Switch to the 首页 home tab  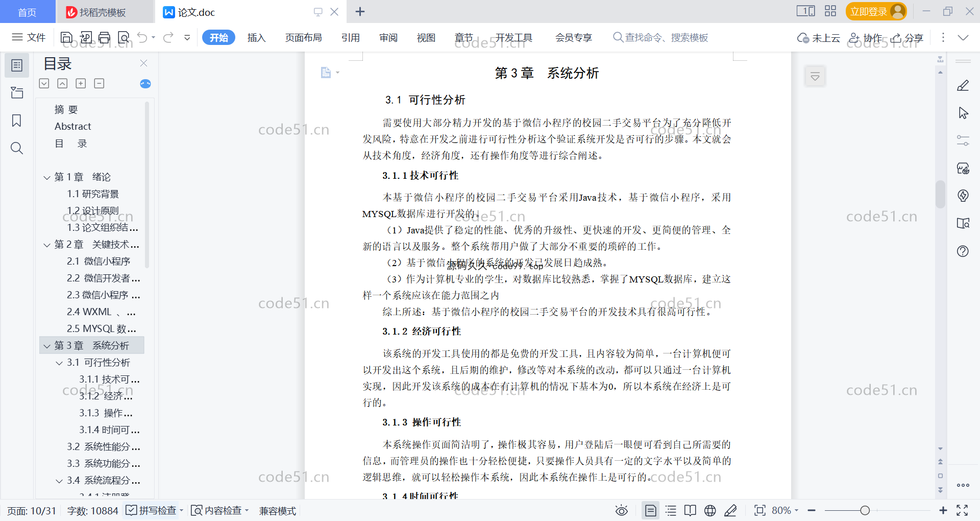(28, 12)
